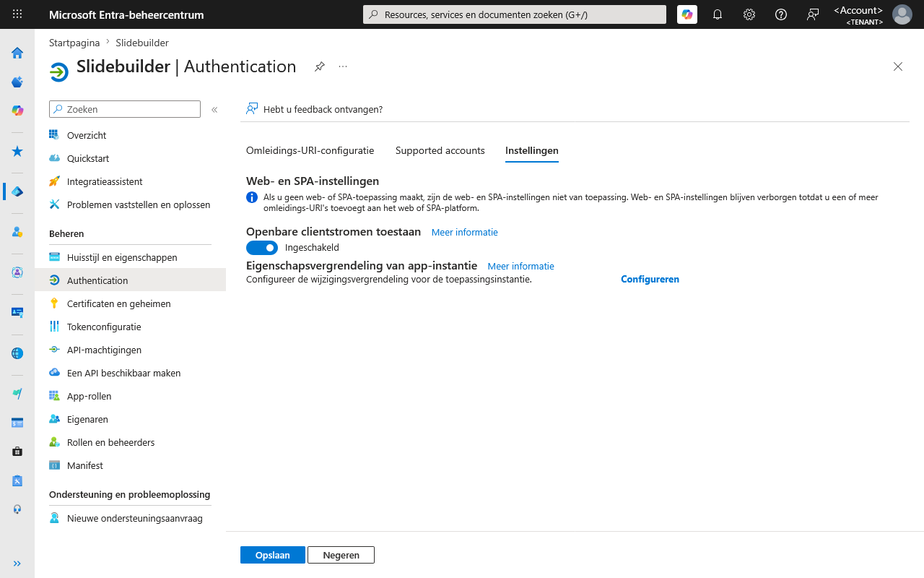Click the Eigenaren people icon
This screenshot has width=924, height=578.
coord(54,419)
